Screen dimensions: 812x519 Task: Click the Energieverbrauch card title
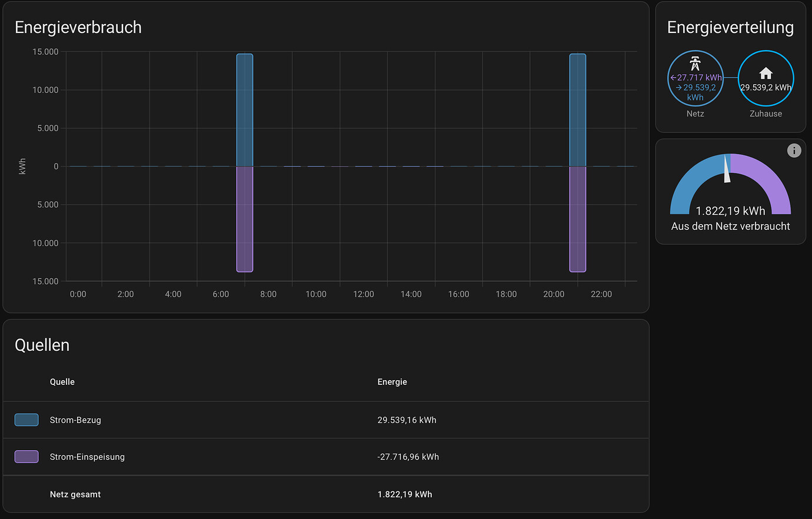click(x=78, y=28)
